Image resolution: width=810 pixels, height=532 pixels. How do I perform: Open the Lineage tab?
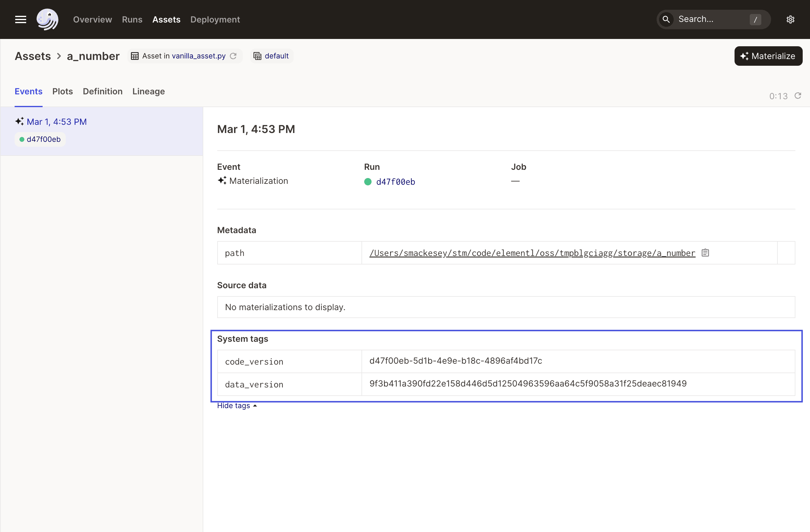[148, 91]
